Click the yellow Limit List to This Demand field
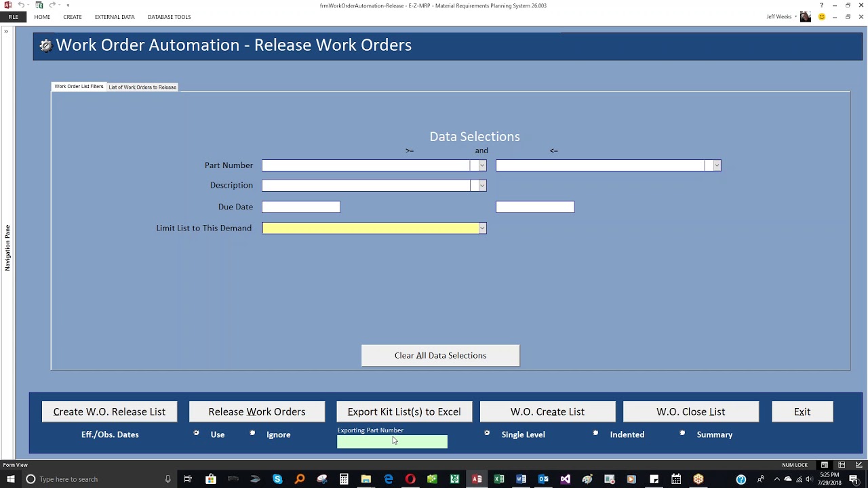Image resolution: width=868 pixels, height=488 pixels. [x=370, y=228]
